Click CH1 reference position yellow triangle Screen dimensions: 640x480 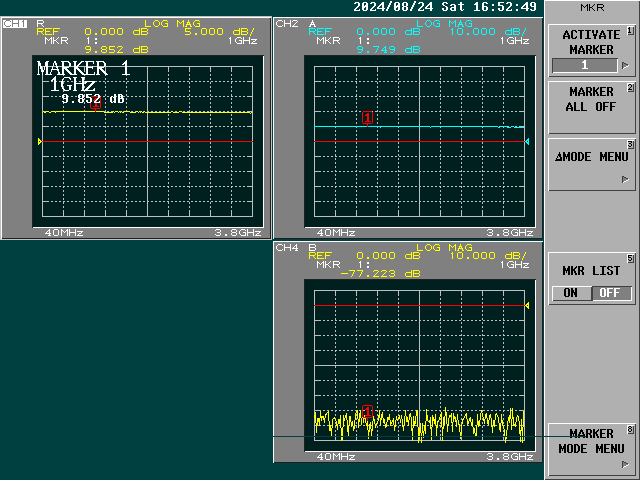(40, 142)
